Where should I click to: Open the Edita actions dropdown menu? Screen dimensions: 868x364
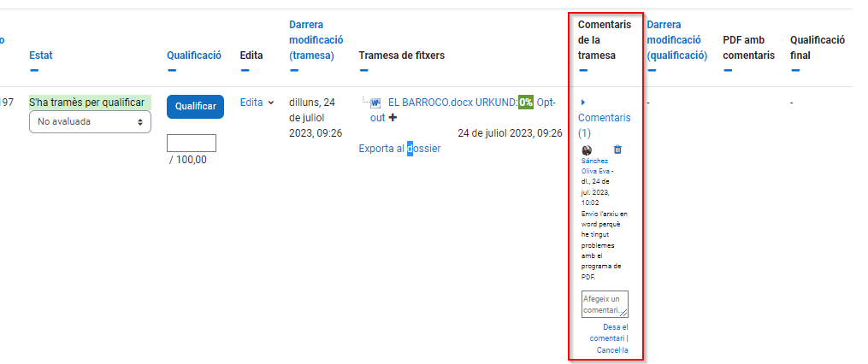pos(257,103)
